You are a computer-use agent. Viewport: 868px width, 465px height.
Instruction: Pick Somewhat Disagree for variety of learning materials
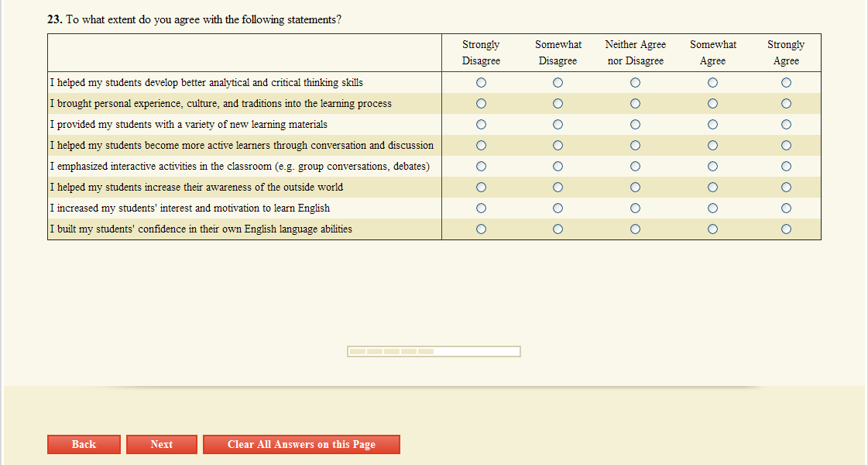[558, 124]
